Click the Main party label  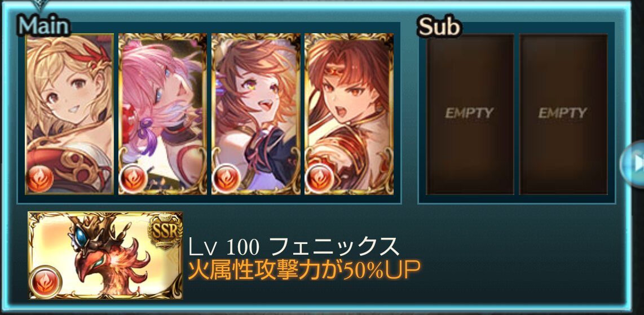tap(43, 25)
